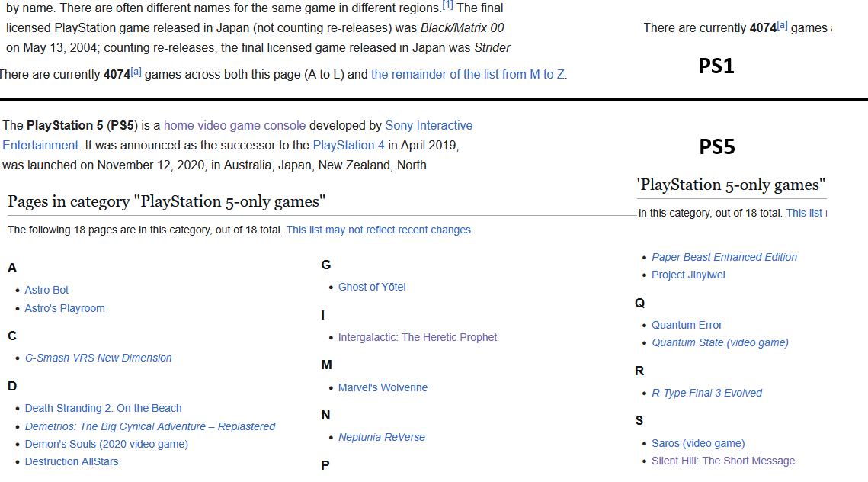Image resolution: width=868 pixels, height=482 pixels.
Task: Open the Project Jinyiwei link
Action: pyautogui.click(x=688, y=275)
